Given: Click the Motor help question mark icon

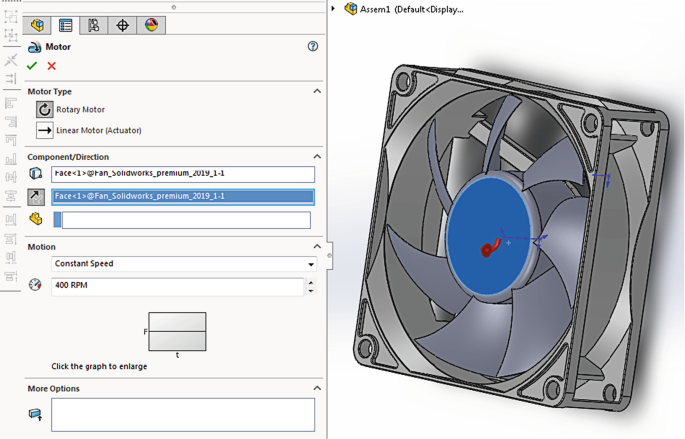Looking at the screenshot, I should click(313, 47).
